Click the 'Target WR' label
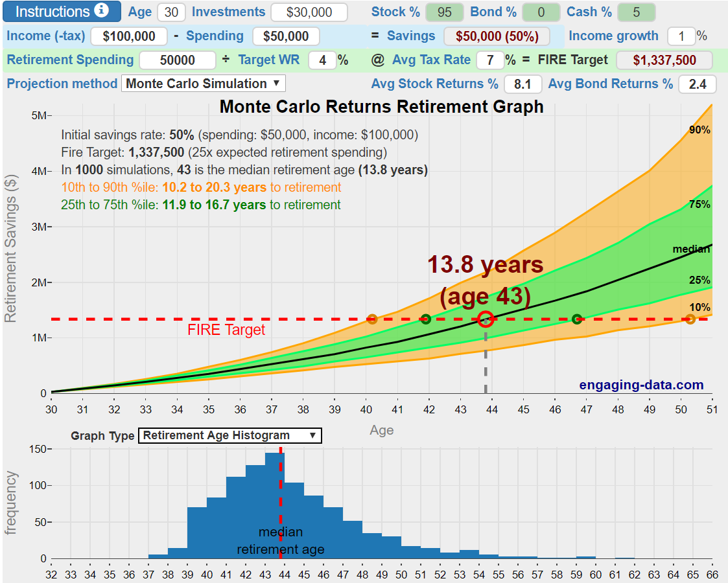 pos(269,60)
